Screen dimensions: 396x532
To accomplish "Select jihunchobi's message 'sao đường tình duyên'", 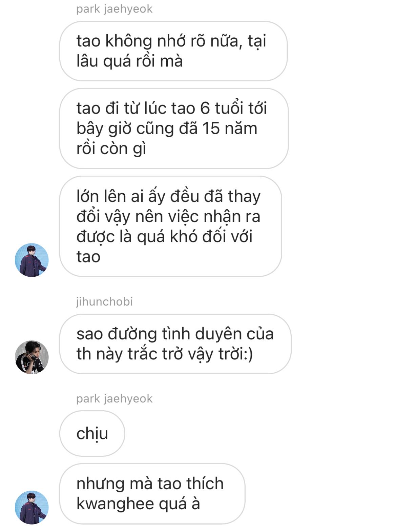I will pos(175,344).
